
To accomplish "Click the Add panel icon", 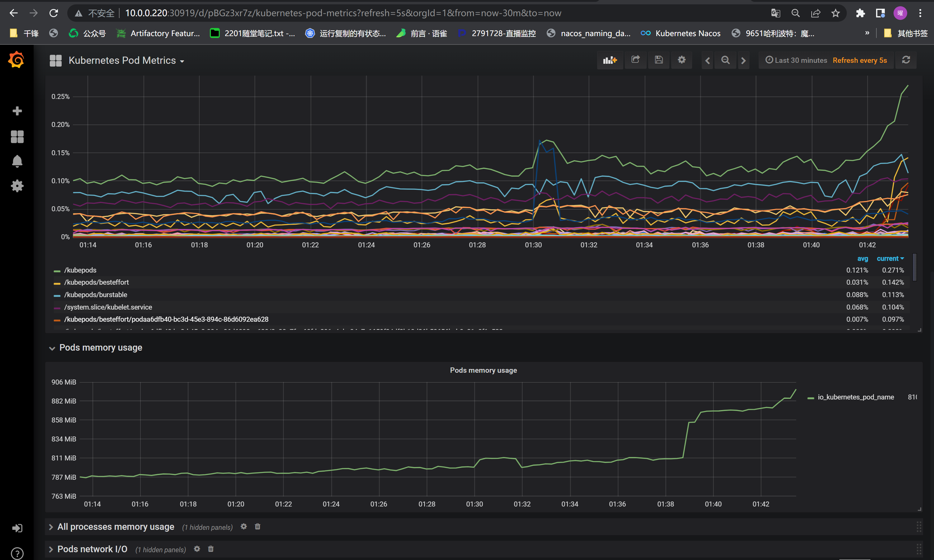I will [x=610, y=60].
